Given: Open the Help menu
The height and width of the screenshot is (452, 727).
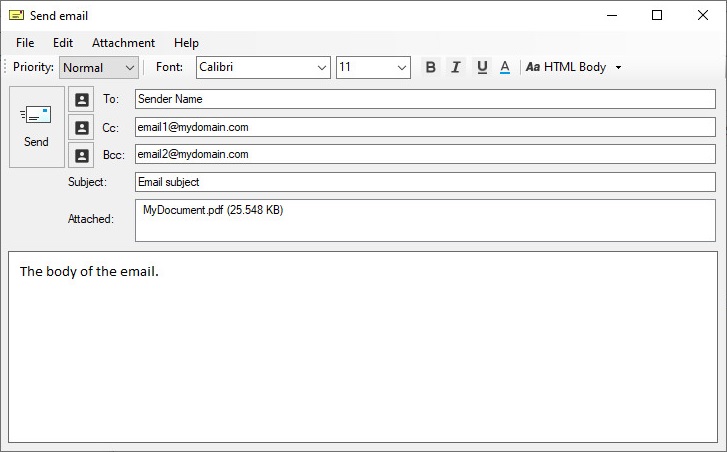Looking at the screenshot, I should coord(186,43).
